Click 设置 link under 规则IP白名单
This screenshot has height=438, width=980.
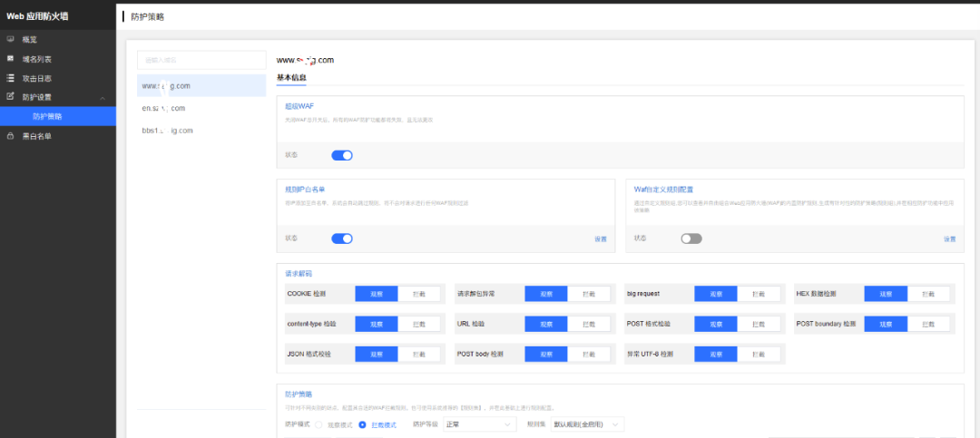601,239
